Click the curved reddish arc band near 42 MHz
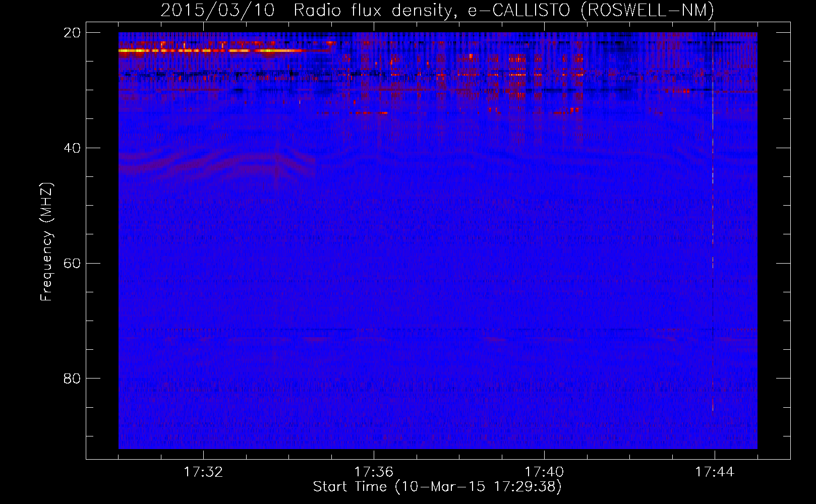 point(217,164)
